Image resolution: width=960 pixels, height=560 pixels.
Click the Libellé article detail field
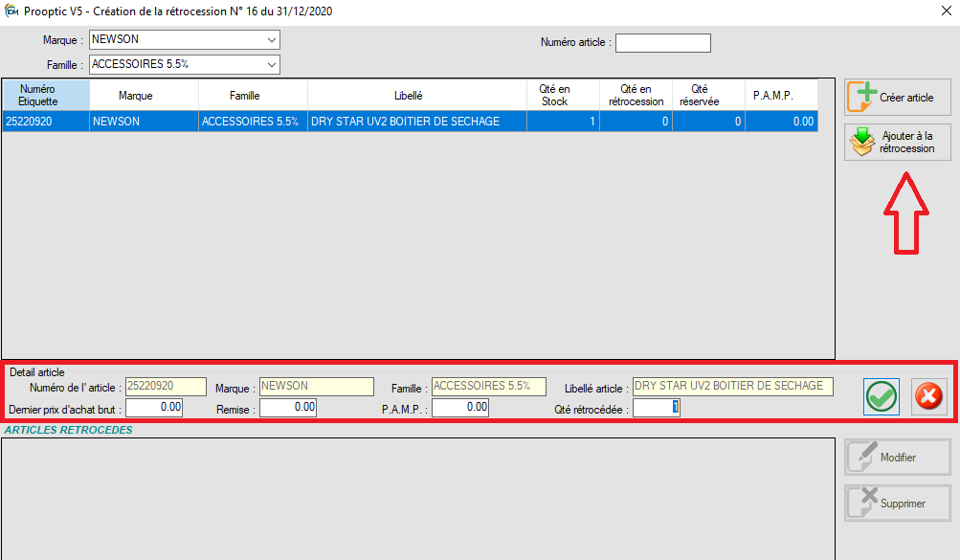click(733, 386)
